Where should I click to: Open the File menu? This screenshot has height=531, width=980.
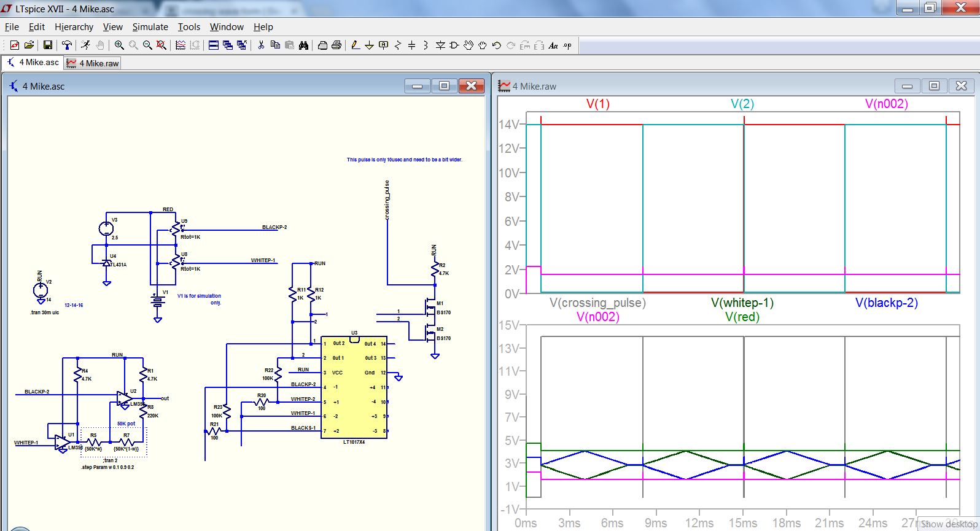(x=12, y=27)
